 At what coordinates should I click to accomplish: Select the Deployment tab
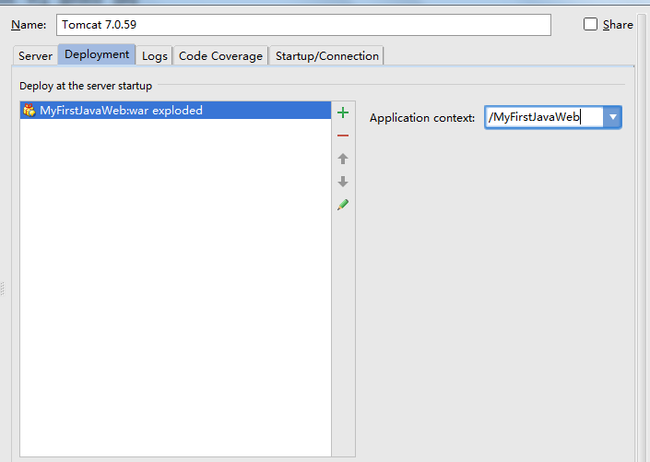click(97, 54)
